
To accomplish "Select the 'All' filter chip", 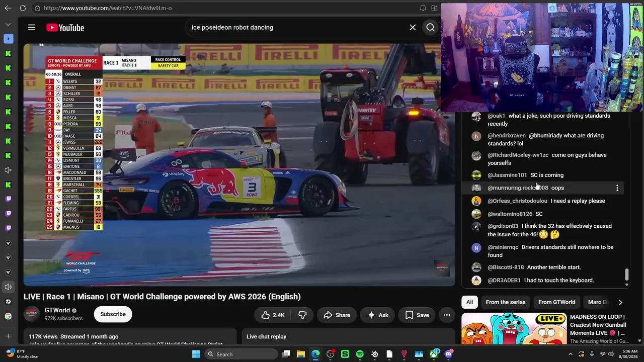I will (x=469, y=302).
